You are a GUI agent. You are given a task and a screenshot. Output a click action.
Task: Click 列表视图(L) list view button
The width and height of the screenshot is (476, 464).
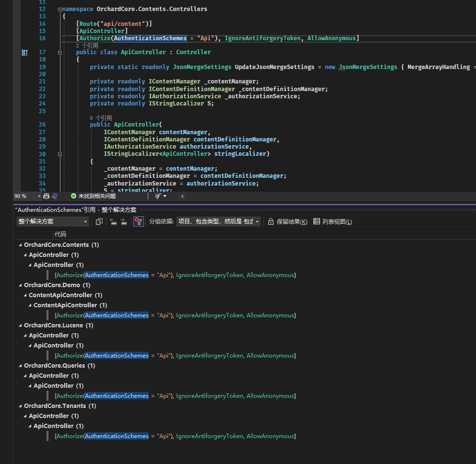333,221
